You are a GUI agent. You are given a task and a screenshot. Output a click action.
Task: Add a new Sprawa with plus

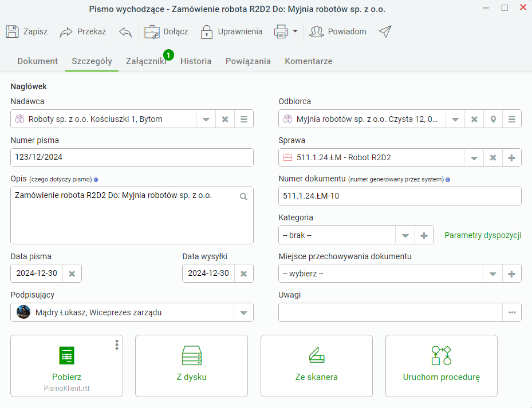[x=511, y=158]
